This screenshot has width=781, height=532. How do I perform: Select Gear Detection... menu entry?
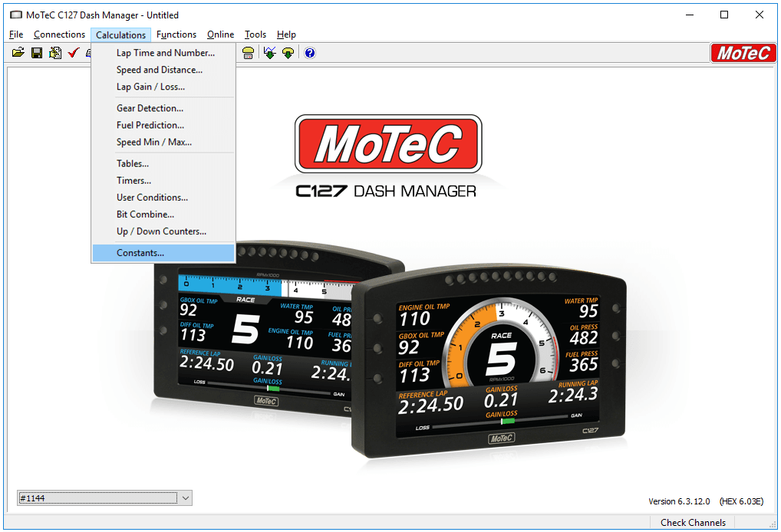(x=163, y=108)
